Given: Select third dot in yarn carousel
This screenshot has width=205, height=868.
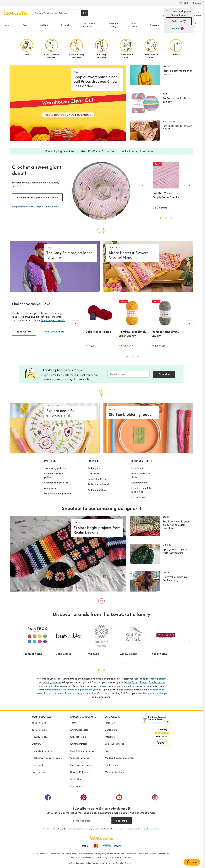Looking at the screenshot, I should (x=138, y=356).
